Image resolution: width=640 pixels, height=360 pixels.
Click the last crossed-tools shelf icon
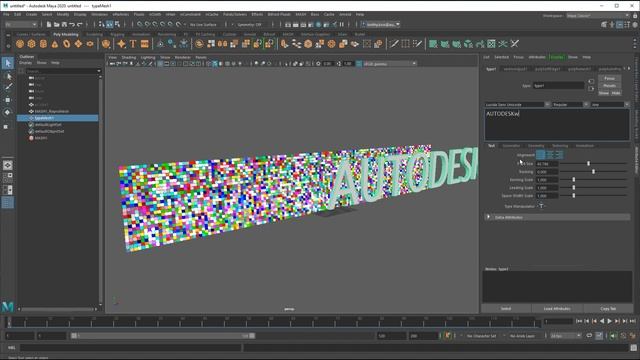[x=515, y=44]
